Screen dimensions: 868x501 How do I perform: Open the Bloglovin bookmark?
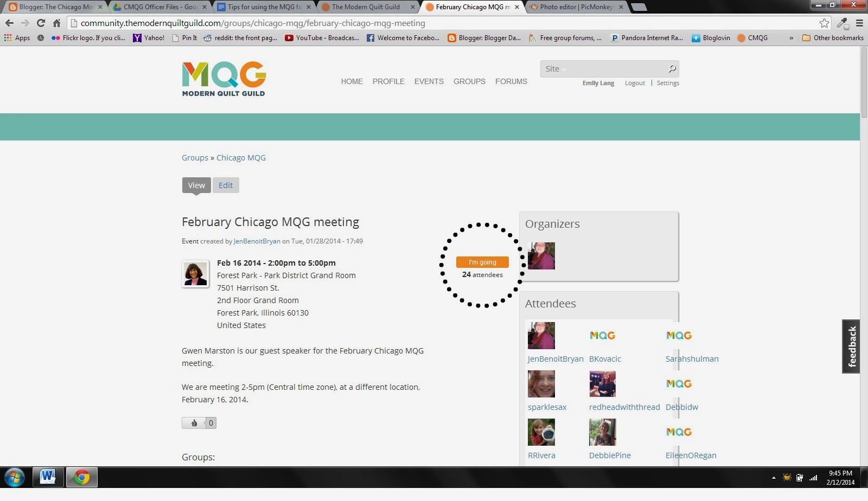coord(711,38)
